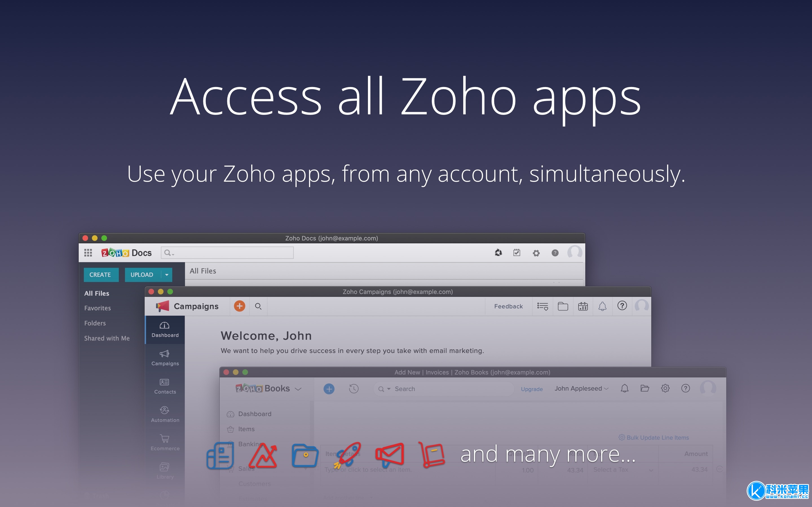Viewport: 812px width, 507px height.
Task: Expand the UPLOAD dropdown arrow
Action: click(x=167, y=275)
